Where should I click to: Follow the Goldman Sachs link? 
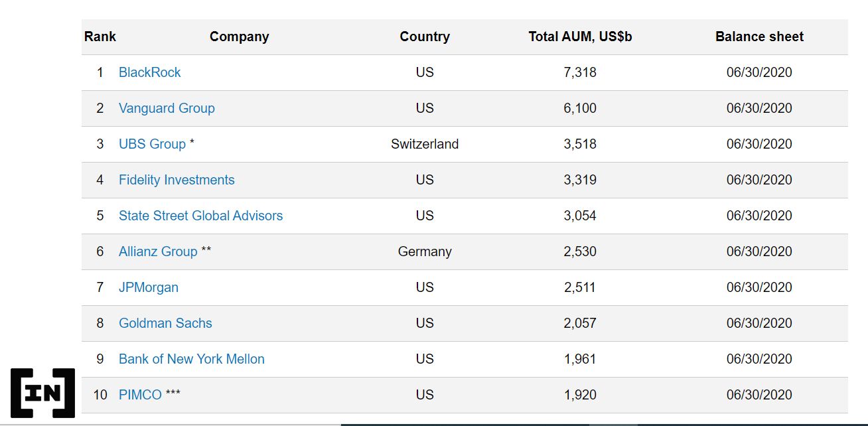pyautogui.click(x=165, y=323)
